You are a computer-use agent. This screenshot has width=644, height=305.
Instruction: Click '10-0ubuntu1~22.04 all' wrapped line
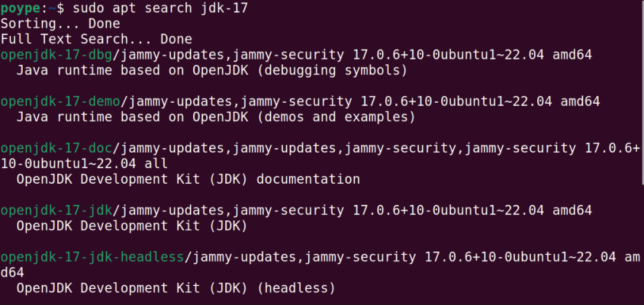pyautogui.click(x=84, y=164)
